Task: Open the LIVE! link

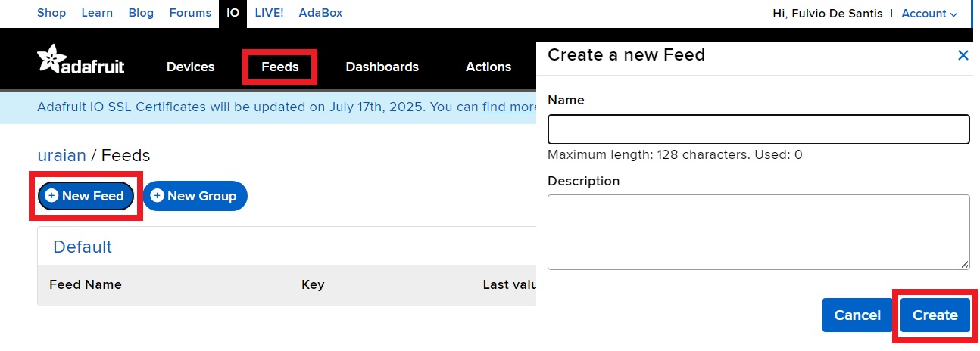Action: [x=268, y=13]
